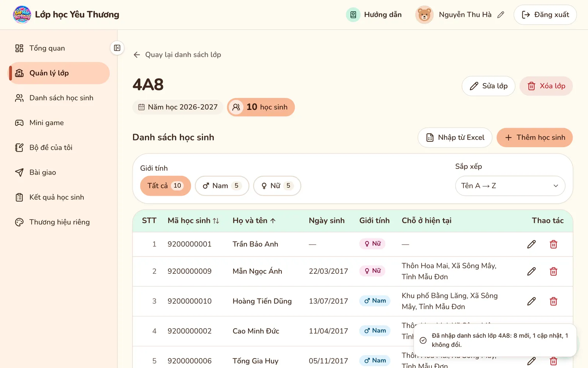
Task: Sort by Họ và tên column header
Action: click(x=254, y=220)
